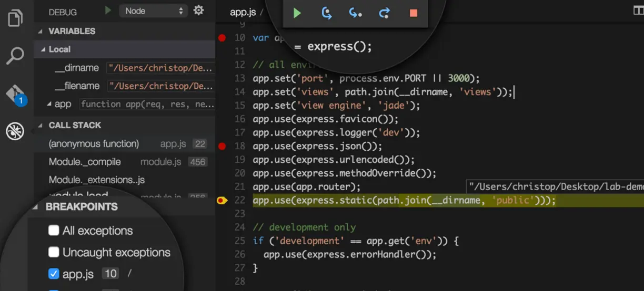Image resolution: width=644 pixels, height=291 pixels.
Task: Click the app.use(app.router) line
Action: pos(306,186)
